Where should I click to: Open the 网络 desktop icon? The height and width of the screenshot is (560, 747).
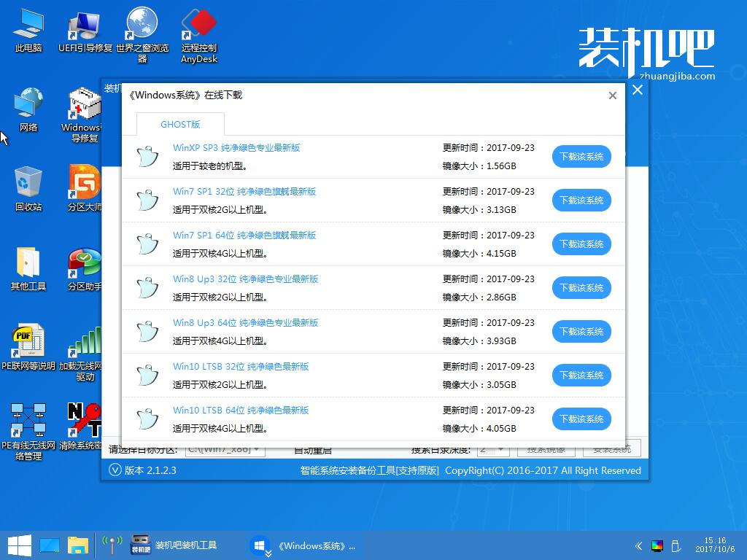[x=28, y=110]
